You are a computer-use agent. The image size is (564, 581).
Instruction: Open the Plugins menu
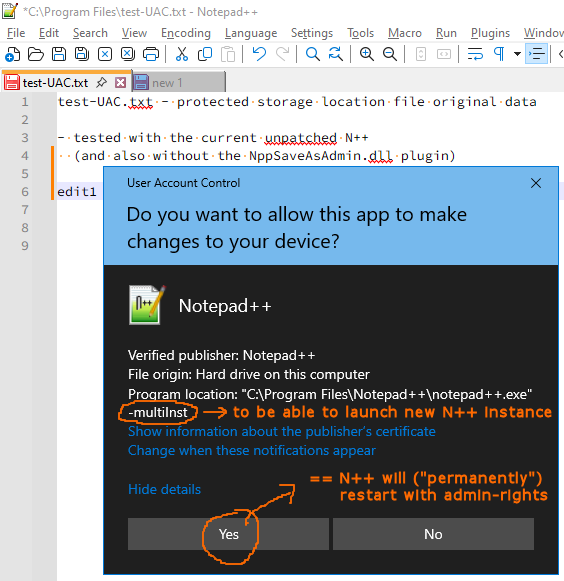(x=490, y=33)
